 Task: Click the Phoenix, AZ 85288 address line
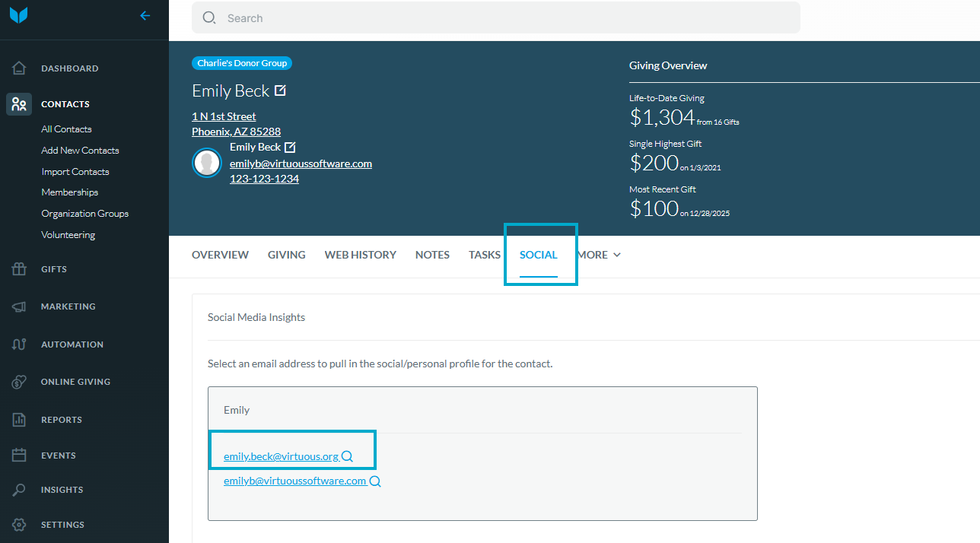pyautogui.click(x=236, y=132)
